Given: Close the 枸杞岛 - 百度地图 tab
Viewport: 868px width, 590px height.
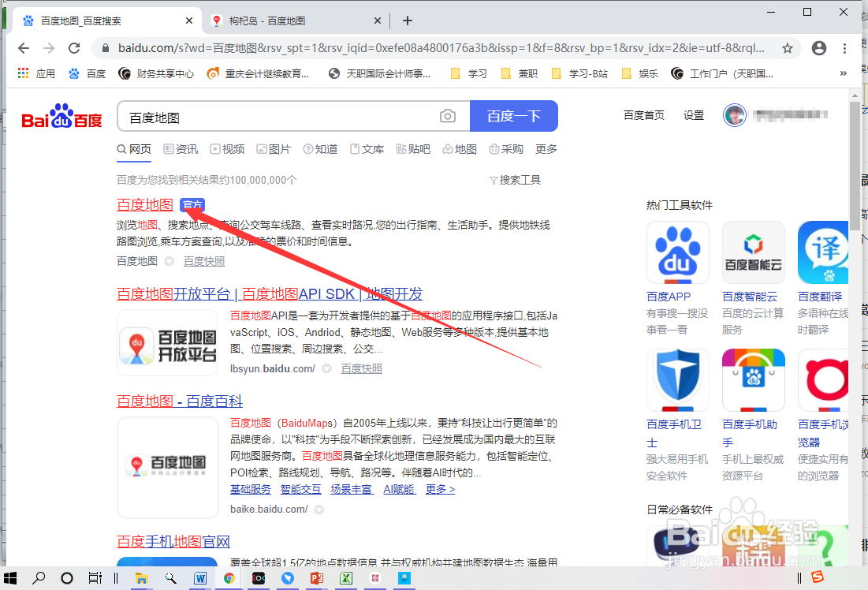Looking at the screenshot, I should pos(377,21).
